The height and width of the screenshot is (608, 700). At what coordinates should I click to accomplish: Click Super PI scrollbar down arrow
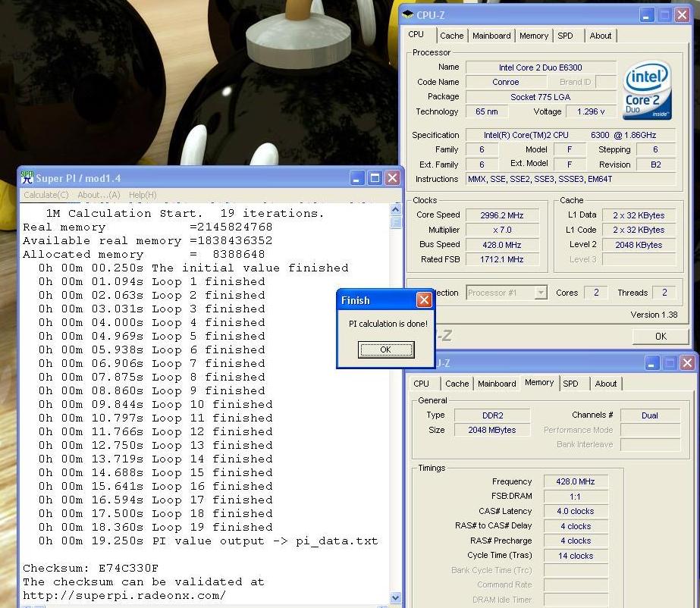[396, 597]
